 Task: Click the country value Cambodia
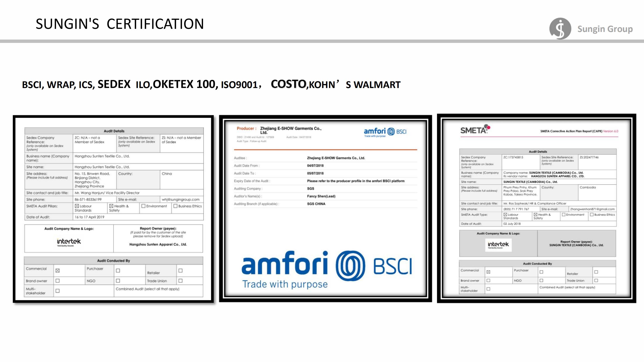588,187
